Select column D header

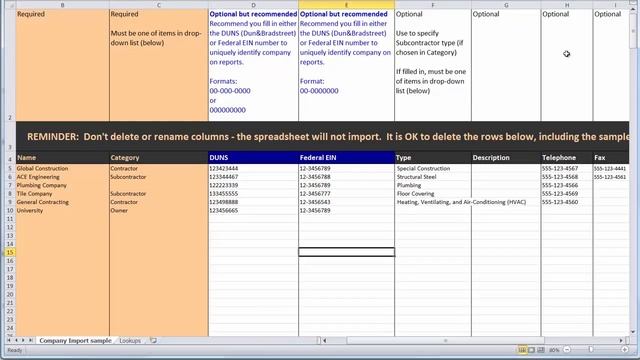(x=253, y=5)
